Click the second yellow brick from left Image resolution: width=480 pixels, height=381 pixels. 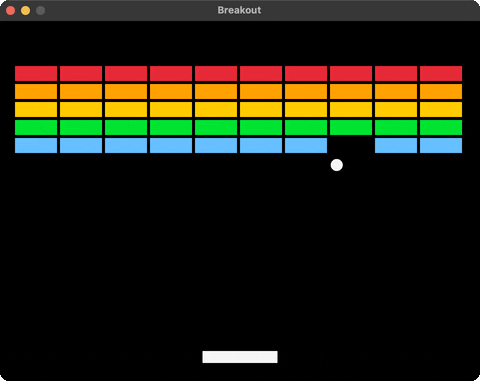[81, 109]
